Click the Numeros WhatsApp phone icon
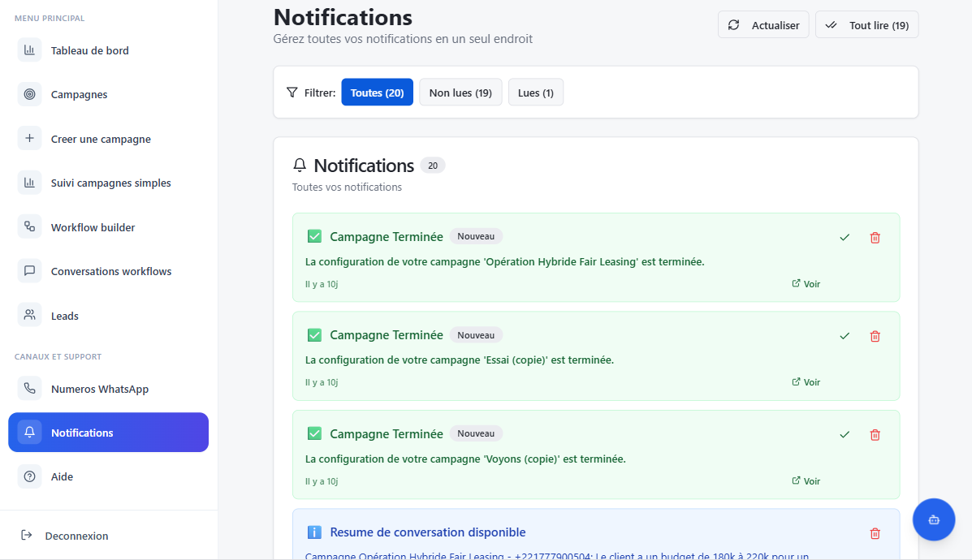The width and height of the screenshot is (972, 560). (29, 389)
